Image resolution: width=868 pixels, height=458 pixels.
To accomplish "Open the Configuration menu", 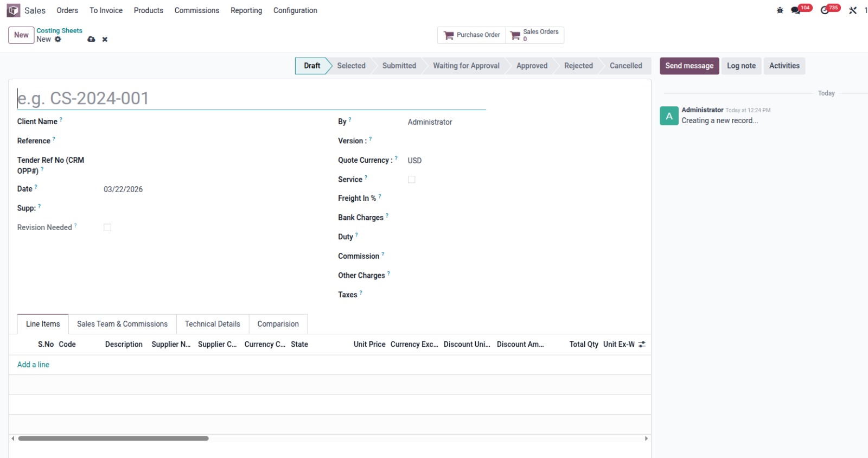I will point(295,10).
